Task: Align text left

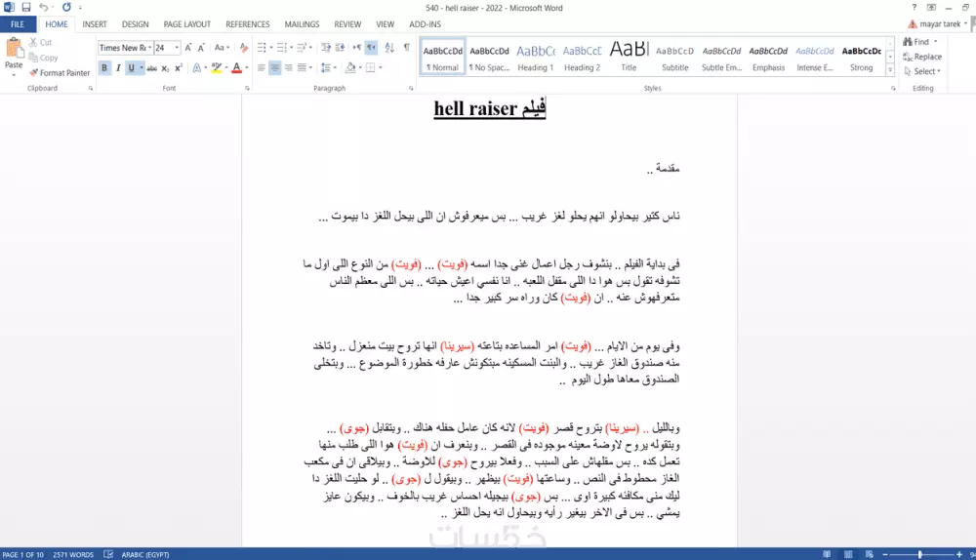Action: (262, 68)
